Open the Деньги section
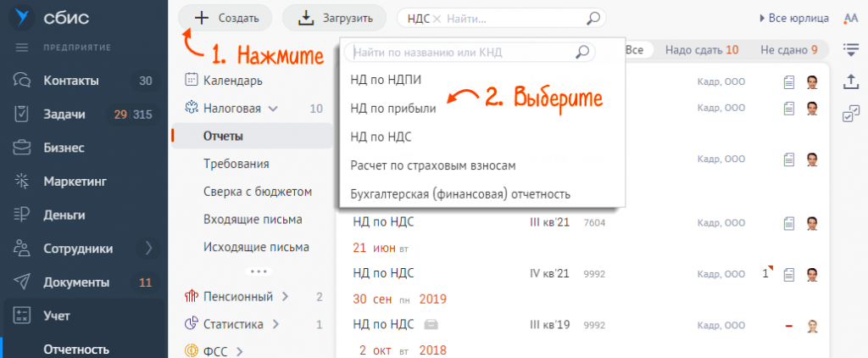This screenshot has height=358, width=868. pos(64,215)
